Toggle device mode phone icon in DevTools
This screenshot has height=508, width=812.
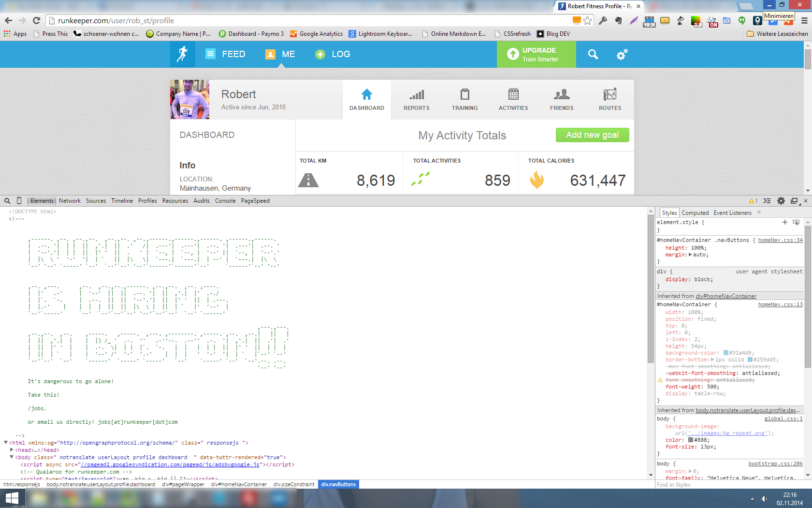tap(19, 201)
